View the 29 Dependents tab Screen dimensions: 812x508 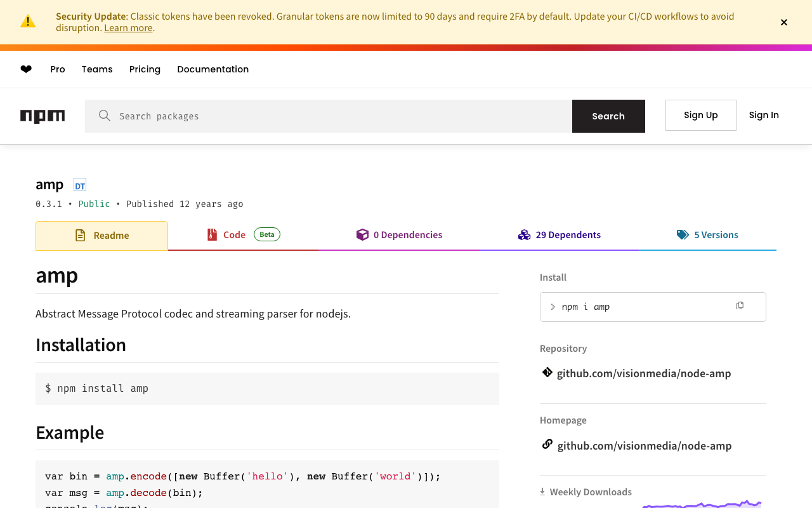pyautogui.click(x=560, y=235)
